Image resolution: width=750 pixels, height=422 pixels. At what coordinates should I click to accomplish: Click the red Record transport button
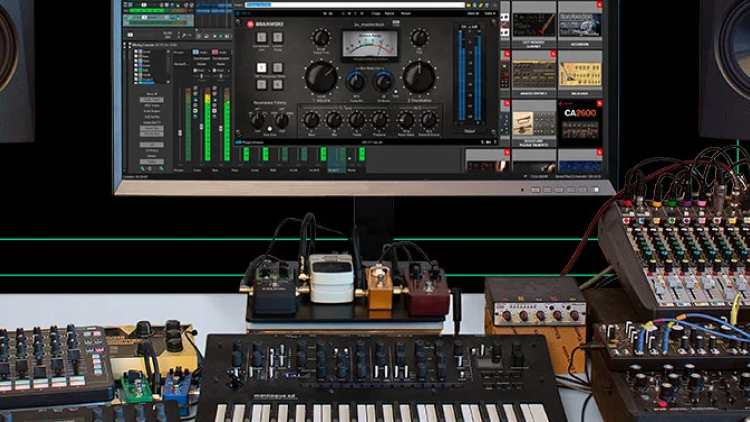199,36
